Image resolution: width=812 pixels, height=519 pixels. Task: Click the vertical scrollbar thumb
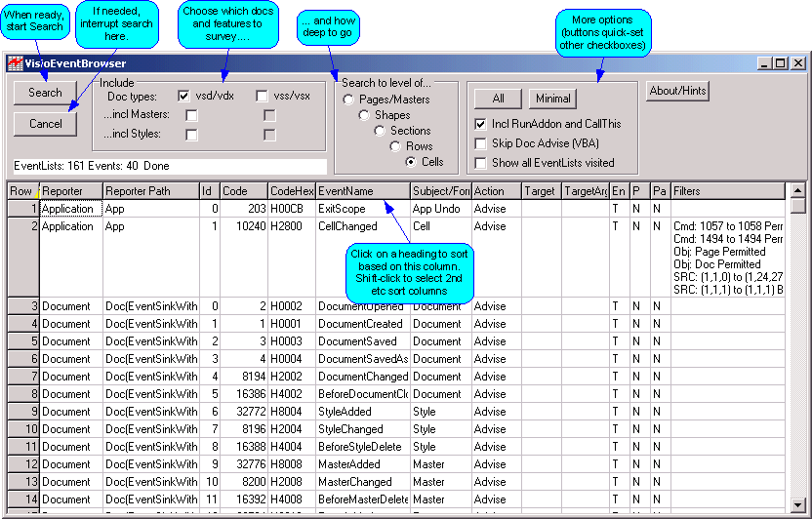[798, 206]
